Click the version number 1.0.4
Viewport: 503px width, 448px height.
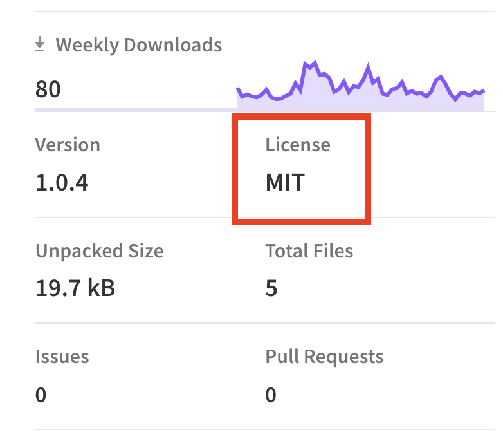(x=62, y=183)
